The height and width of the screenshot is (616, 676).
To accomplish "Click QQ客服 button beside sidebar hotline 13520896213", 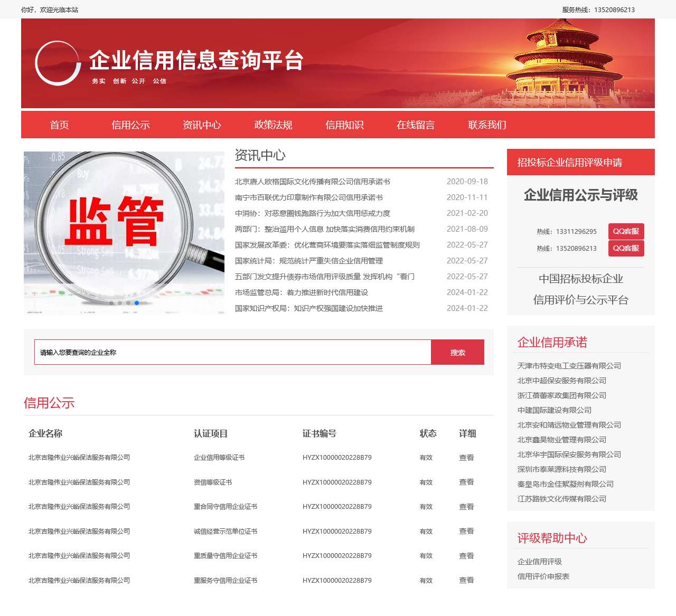I will click(x=626, y=248).
